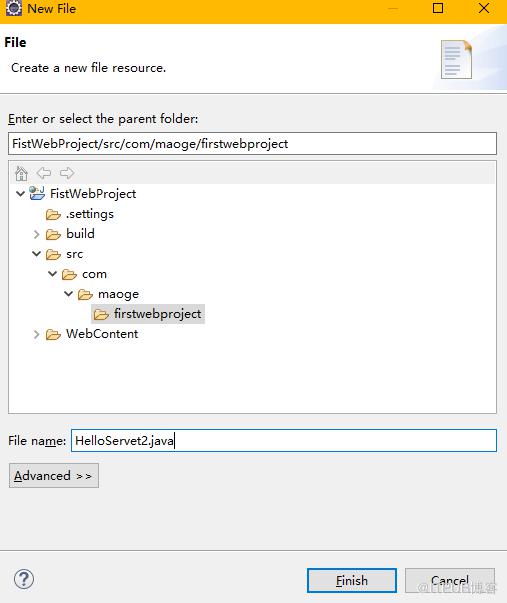Select the com folder label
Viewport: 507px width, 603px height.
[x=94, y=274]
